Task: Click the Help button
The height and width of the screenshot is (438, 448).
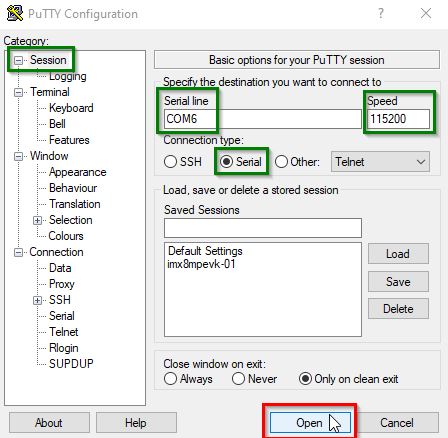Action: coord(136,423)
